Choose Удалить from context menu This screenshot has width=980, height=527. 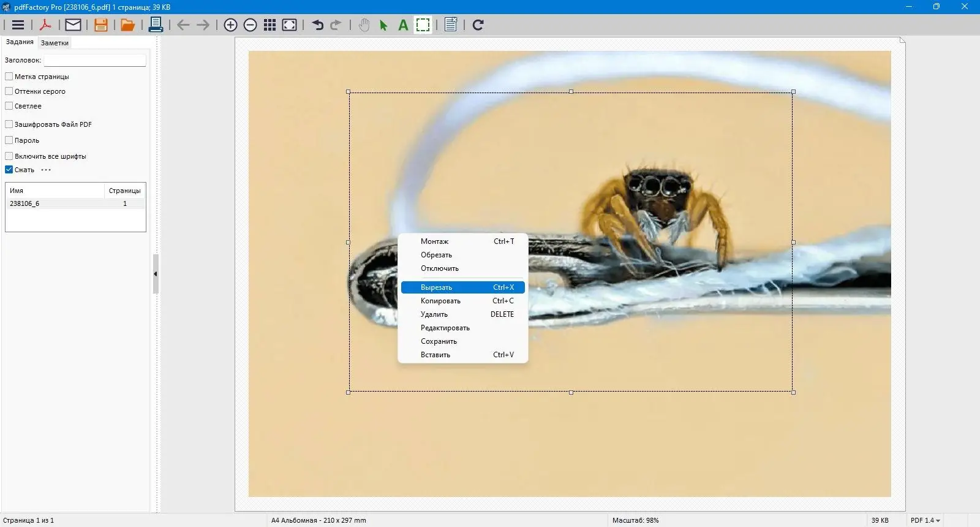pos(463,314)
